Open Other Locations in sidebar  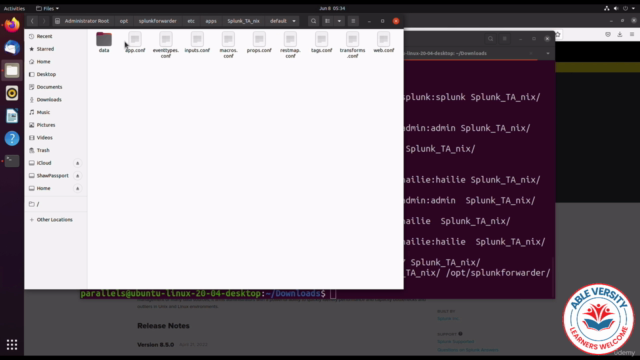[x=56, y=220]
